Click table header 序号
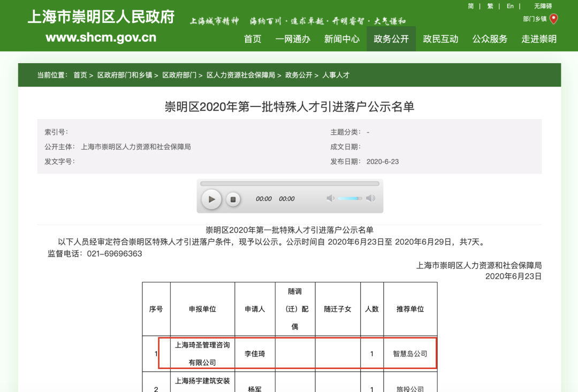 [x=156, y=309]
